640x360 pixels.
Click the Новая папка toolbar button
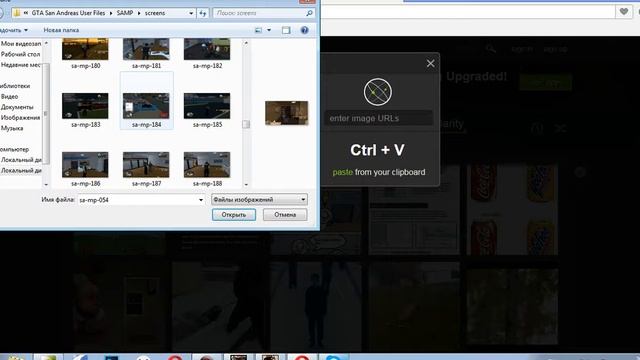61,30
